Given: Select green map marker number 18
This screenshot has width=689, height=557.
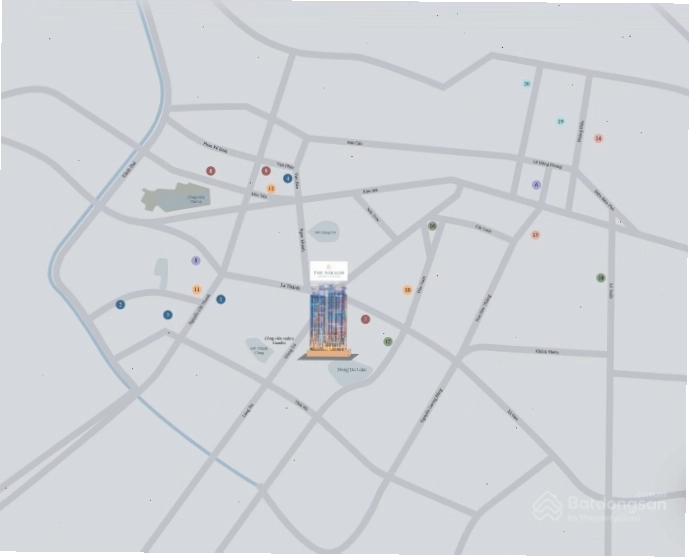Looking at the screenshot, I should tap(601, 278).
